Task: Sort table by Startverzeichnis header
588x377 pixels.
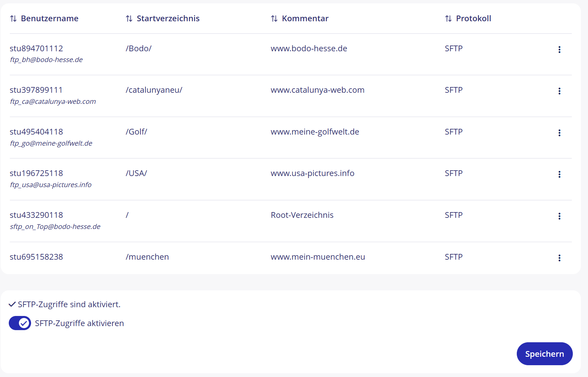Action: [x=168, y=19]
